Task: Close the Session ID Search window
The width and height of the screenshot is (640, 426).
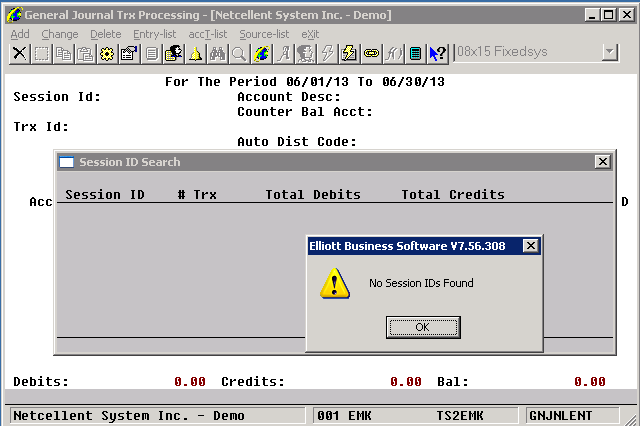Action: pyautogui.click(x=602, y=162)
